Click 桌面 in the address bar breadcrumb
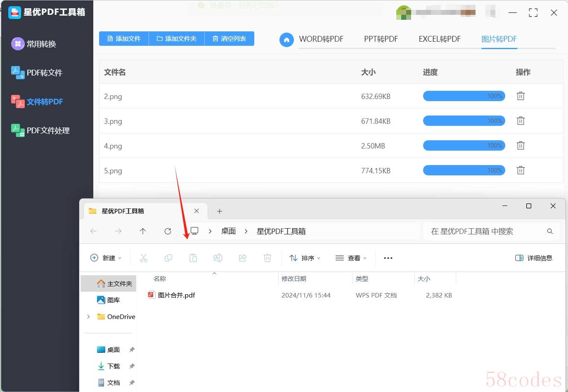Image resolution: width=568 pixels, height=392 pixels. (x=228, y=231)
